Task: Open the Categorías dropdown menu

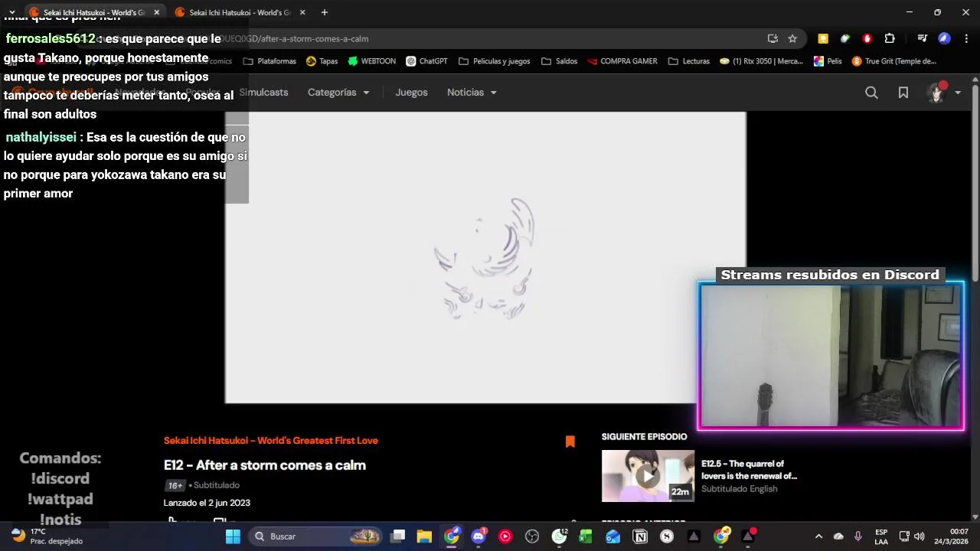Action: [338, 93]
